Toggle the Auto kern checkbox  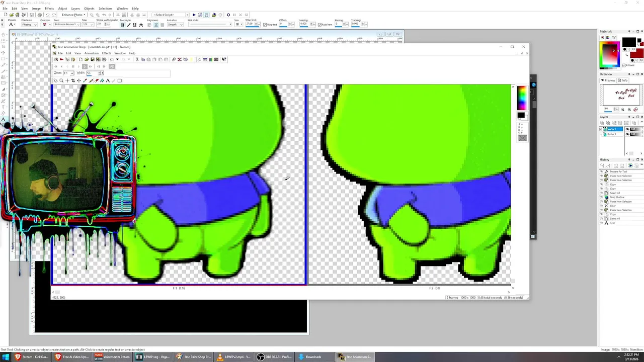[x=319, y=25]
